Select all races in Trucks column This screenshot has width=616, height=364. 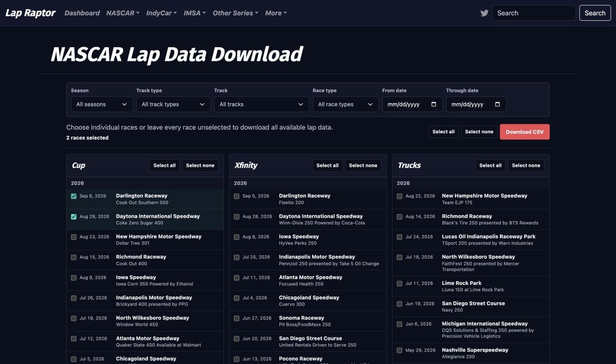490,165
